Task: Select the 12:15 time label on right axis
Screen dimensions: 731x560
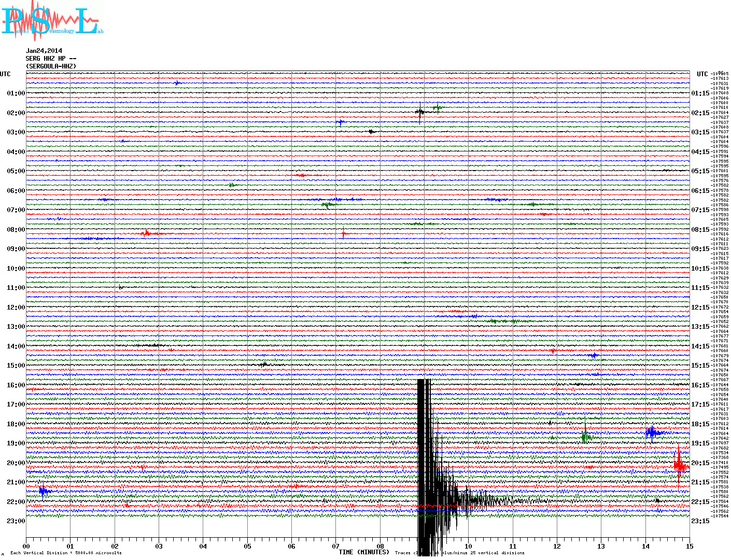Action: [x=700, y=307]
